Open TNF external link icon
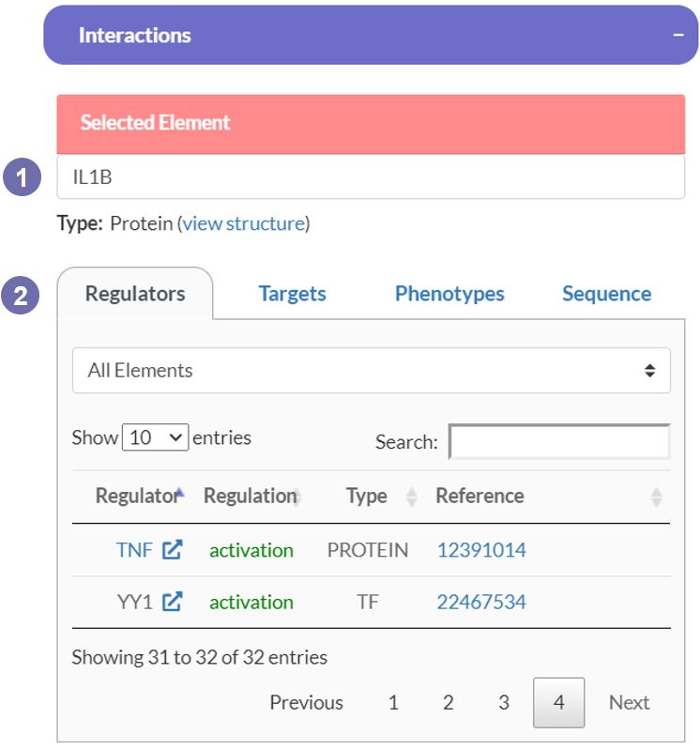Screen dimensions: 700x750 (172, 549)
